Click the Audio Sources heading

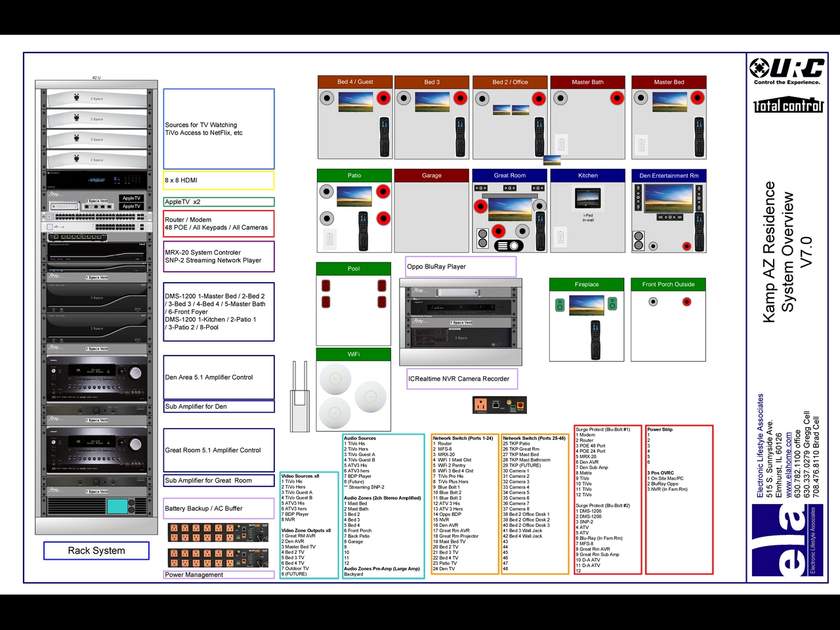pos(360,438)
